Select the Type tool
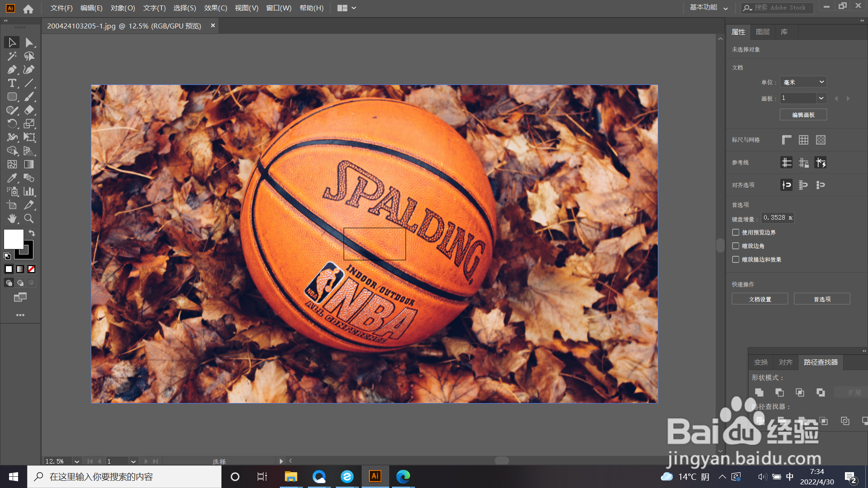This screenshot has height=488, width=868. [x=12, y=83]
